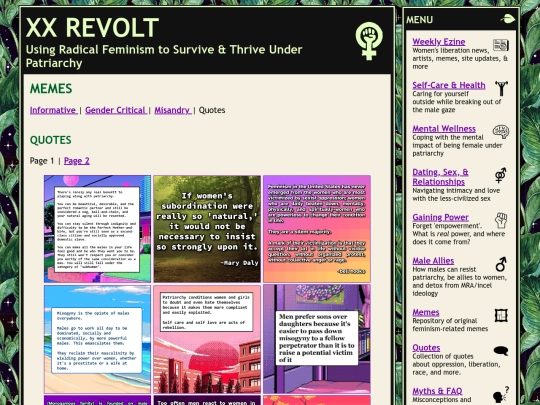
Task: Visit the Mental Wellness section
Action: click(444, 128)
